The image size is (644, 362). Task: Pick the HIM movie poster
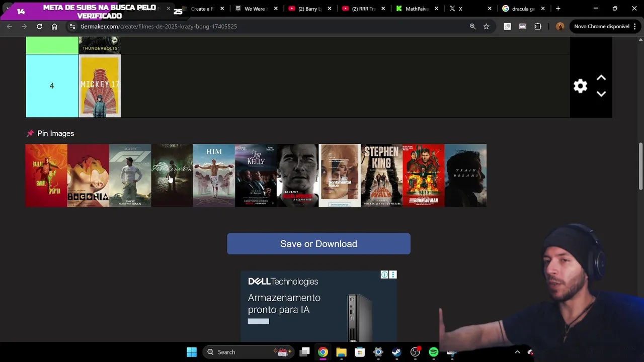coord(214,175)
